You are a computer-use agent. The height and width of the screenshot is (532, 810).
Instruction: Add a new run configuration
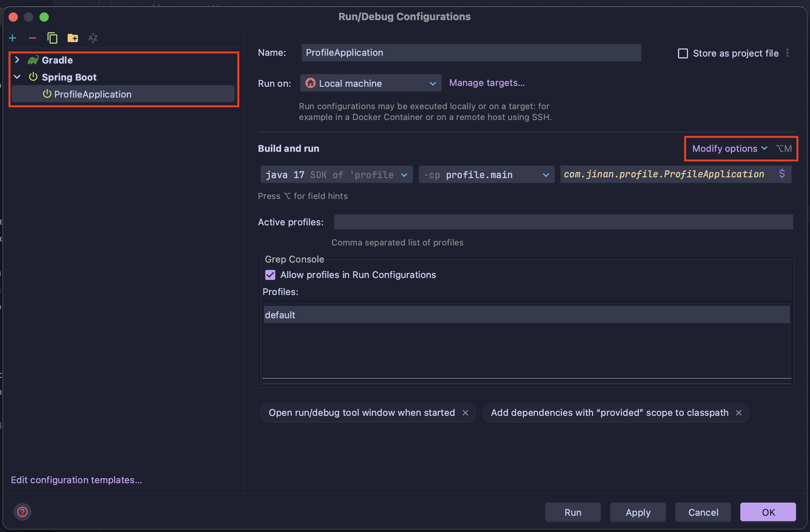pyautogui.click(x=12, y=38)
